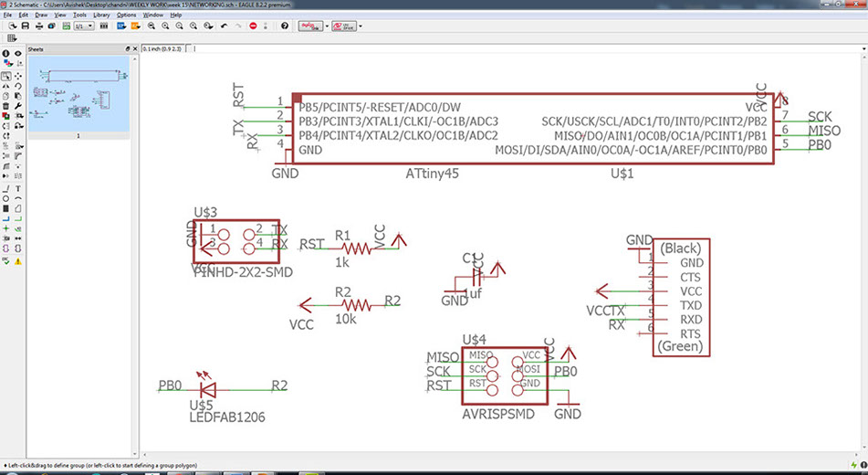Select the blue Bus tool
Viewport: 868px width, 475px height.
(6, 217)
